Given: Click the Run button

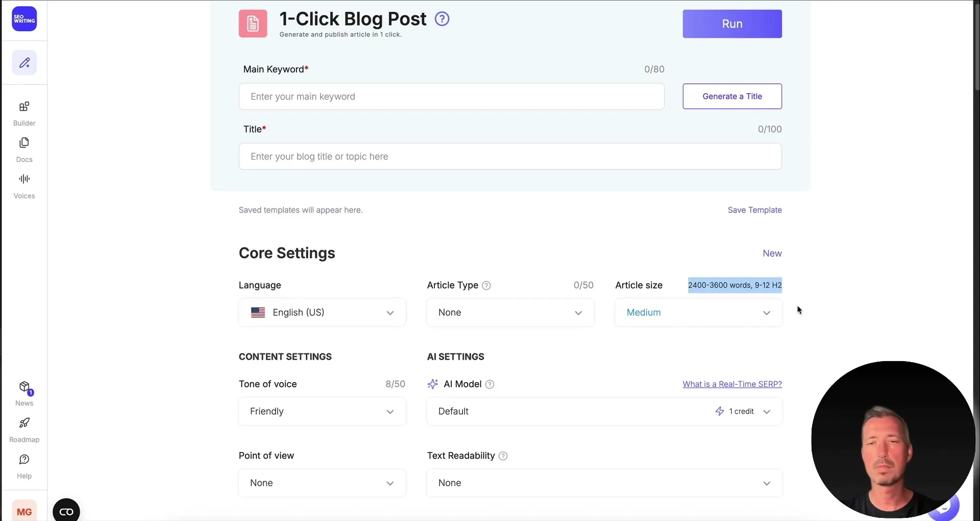Looking at the screenshot, I should (x=732, y=23).
